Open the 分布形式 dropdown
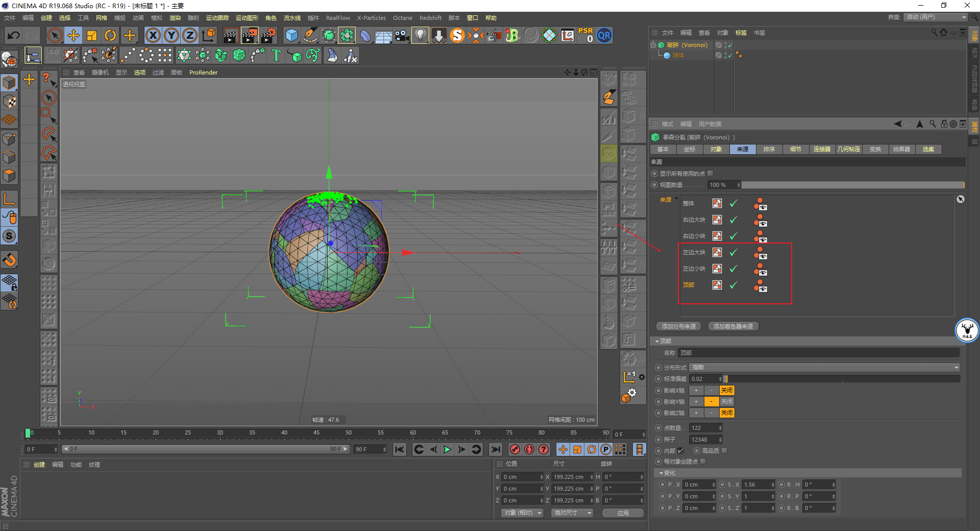 tap(825, 368)
